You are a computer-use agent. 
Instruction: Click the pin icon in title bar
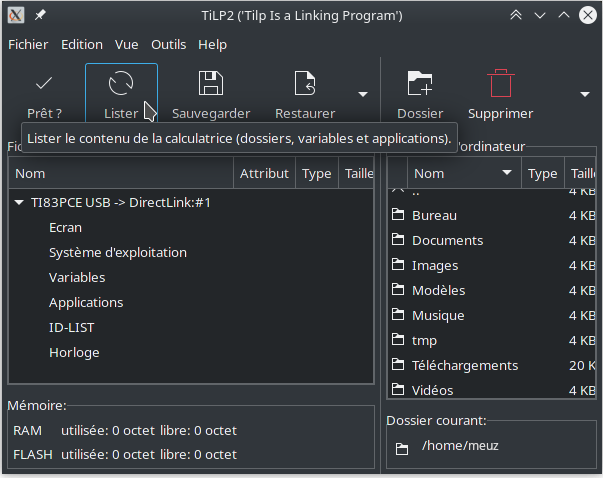tap(40, 15)
